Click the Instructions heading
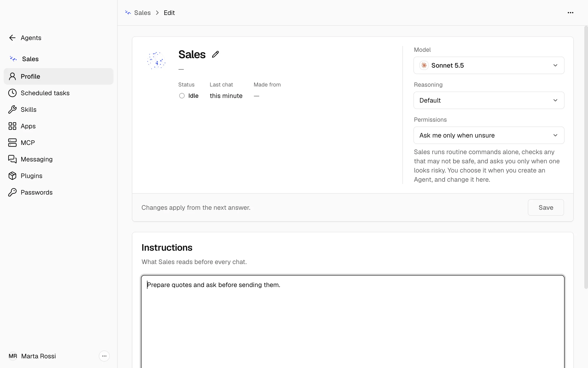588x368 pixels. point(167,247)
